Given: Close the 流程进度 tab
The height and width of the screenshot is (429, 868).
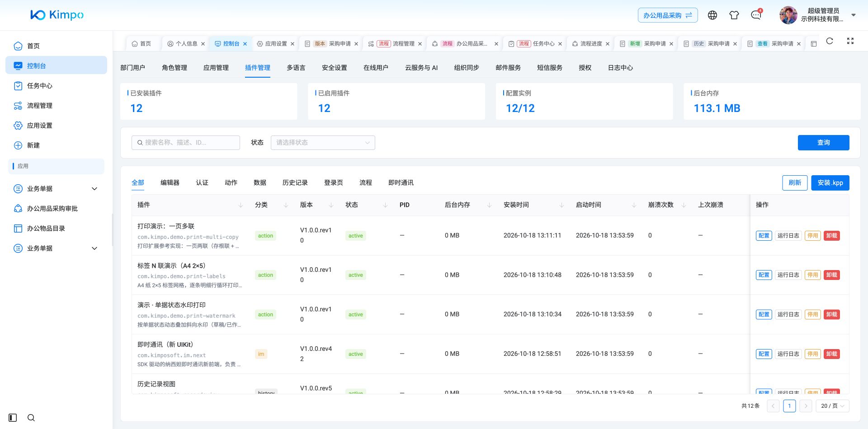Looking at the screenshot, I should pos(608,44).
